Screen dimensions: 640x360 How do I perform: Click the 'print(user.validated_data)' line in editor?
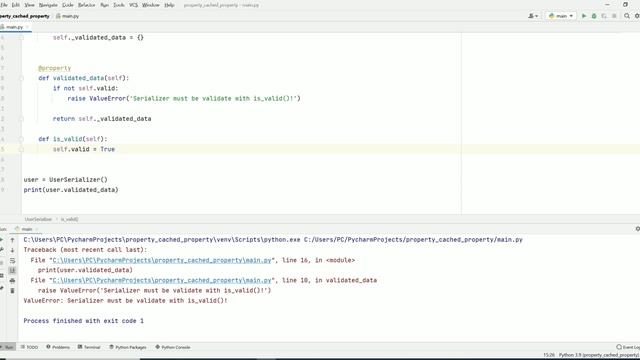point(71,190)
